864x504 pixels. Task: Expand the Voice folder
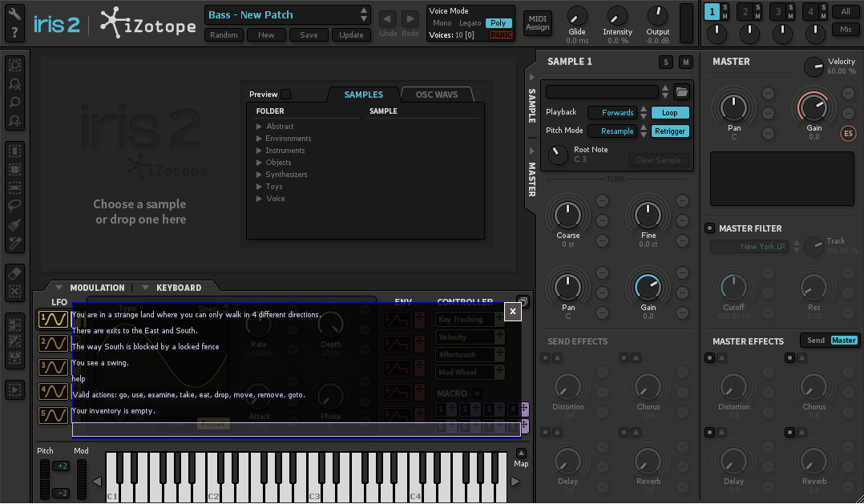pyautogui.click(x=259, y=198)
